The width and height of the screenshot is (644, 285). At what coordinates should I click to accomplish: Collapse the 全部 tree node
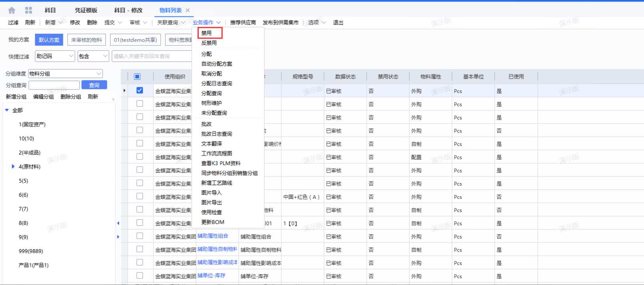7,110
